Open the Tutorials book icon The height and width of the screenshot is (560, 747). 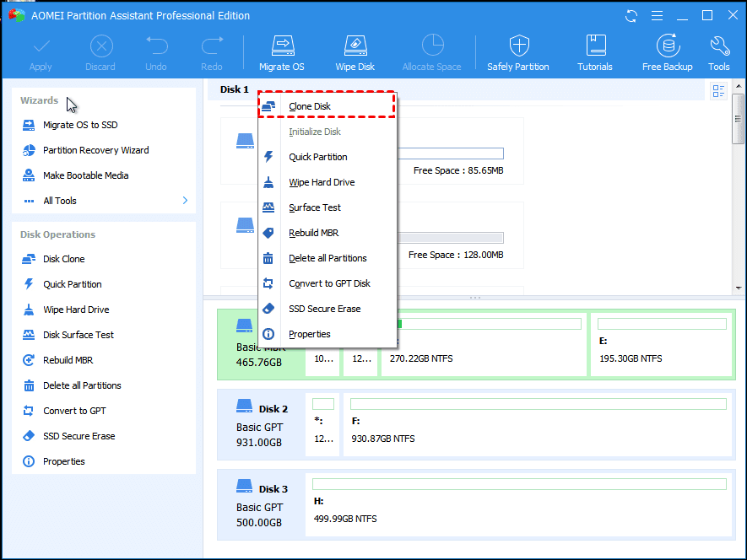(x=596, y=46)
